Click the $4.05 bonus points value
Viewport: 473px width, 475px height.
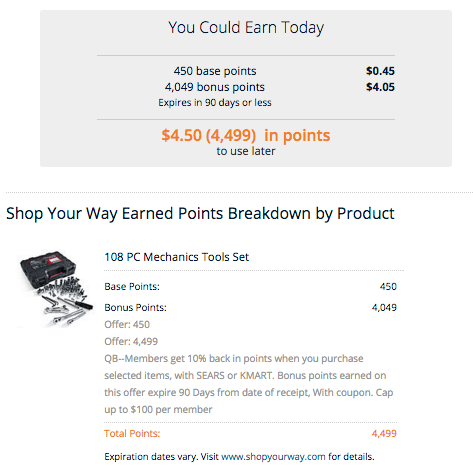coord(380,87)
